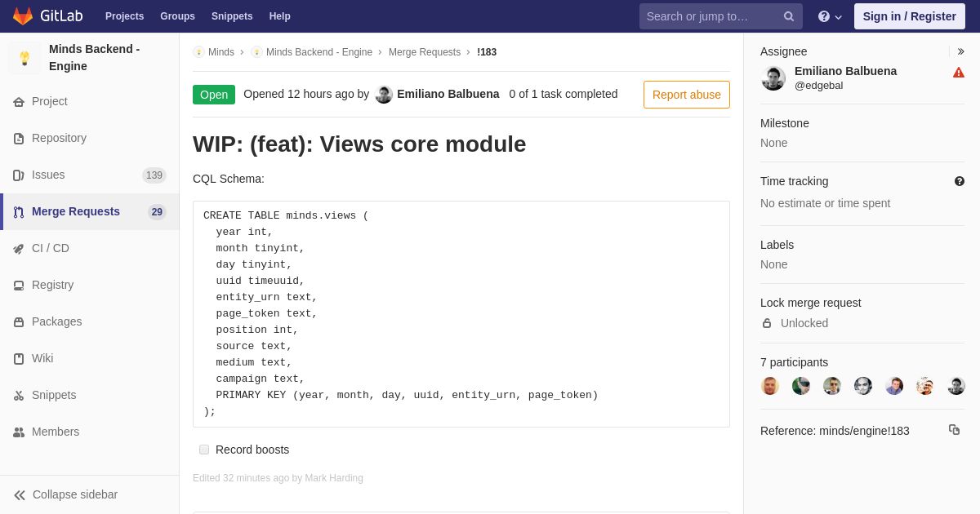The width and height of the screenshot is (980, 514).
Task: Open Snippets in the top navigation
Action: pos(232,16)
